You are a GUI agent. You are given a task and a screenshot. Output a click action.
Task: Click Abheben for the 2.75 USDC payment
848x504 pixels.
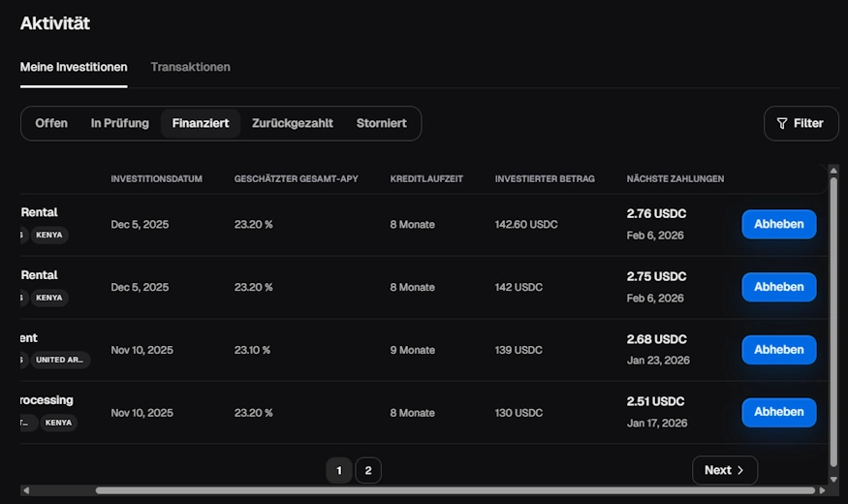(x=778, y=287)
